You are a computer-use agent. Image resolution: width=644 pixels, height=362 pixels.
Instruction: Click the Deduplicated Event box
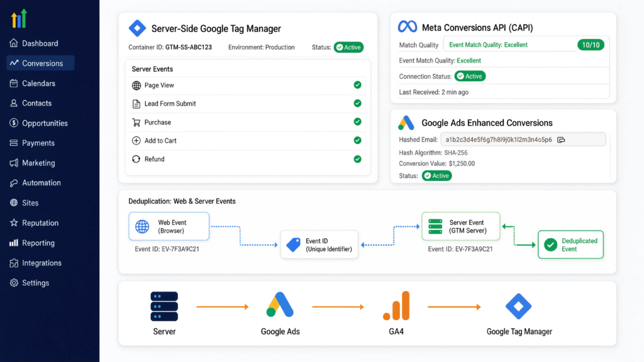point(570,244)
